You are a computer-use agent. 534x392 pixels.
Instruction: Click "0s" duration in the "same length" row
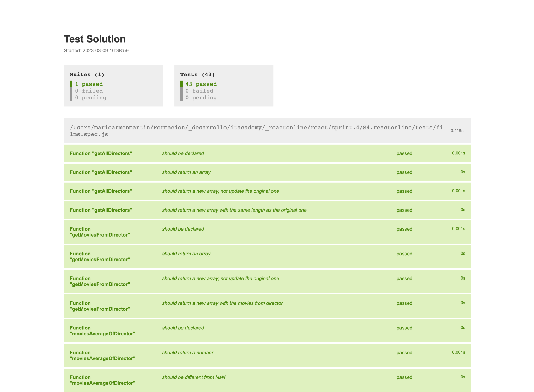click(463, 210)
